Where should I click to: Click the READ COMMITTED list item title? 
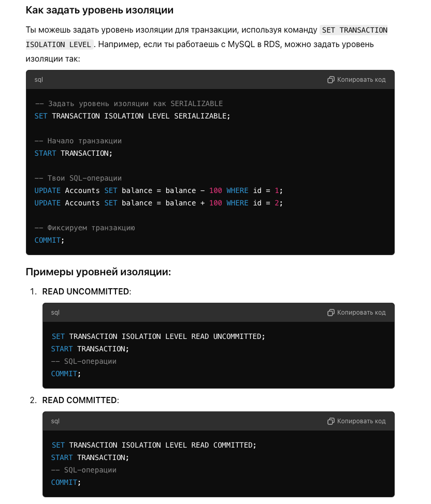pos(80,400)
